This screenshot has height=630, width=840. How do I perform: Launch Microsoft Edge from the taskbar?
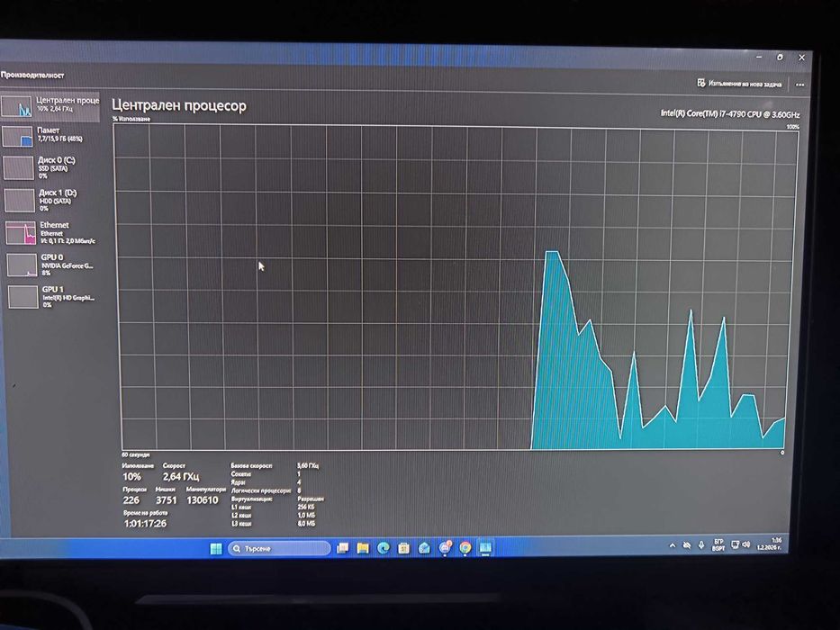(x=384, y=548)
